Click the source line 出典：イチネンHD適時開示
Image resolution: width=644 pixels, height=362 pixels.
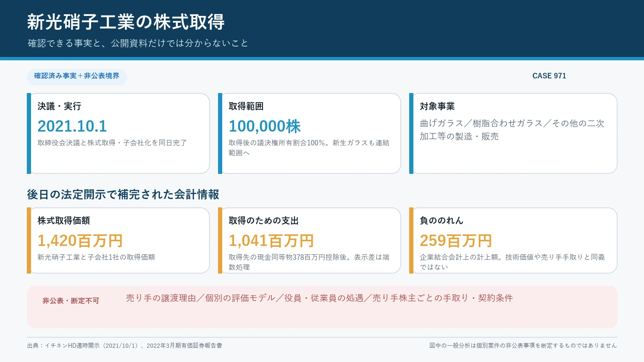point(125,346)
